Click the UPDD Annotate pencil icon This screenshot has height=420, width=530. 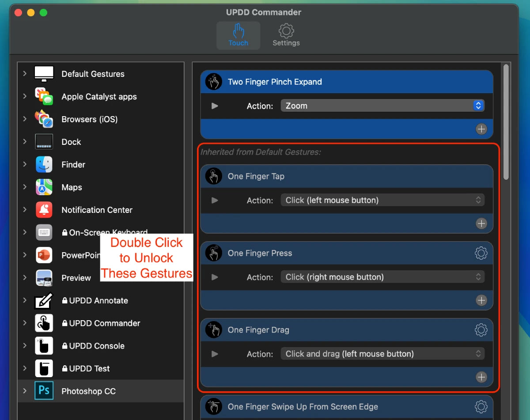coord(44,300)
